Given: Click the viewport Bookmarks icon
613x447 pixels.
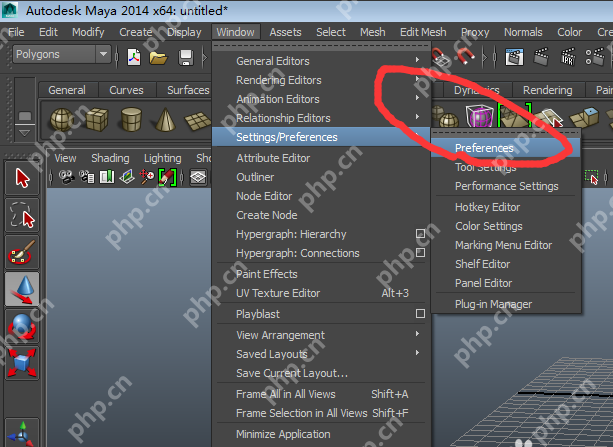Looking at the screenshot, I should click(107, 178).
